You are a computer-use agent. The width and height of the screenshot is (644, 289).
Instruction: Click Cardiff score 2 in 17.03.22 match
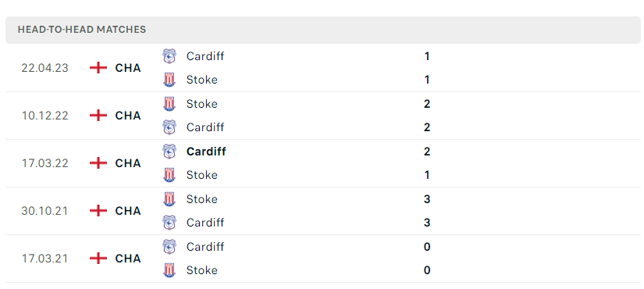tap(427, 152)
